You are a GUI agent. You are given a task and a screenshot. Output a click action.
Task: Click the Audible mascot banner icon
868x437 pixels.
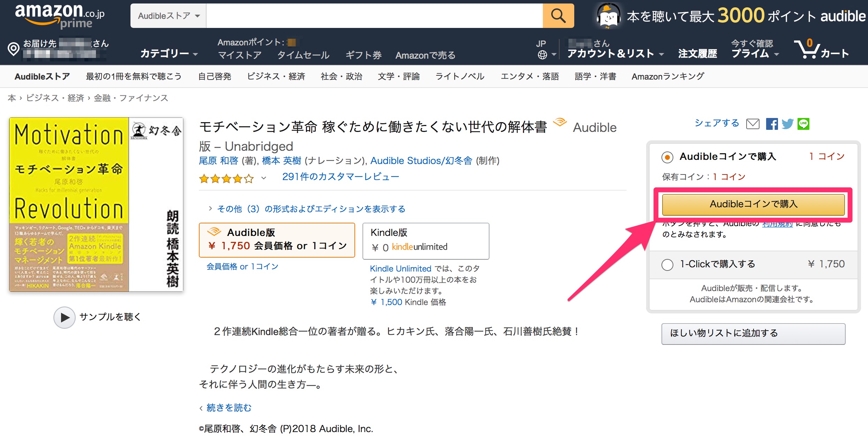608,16
